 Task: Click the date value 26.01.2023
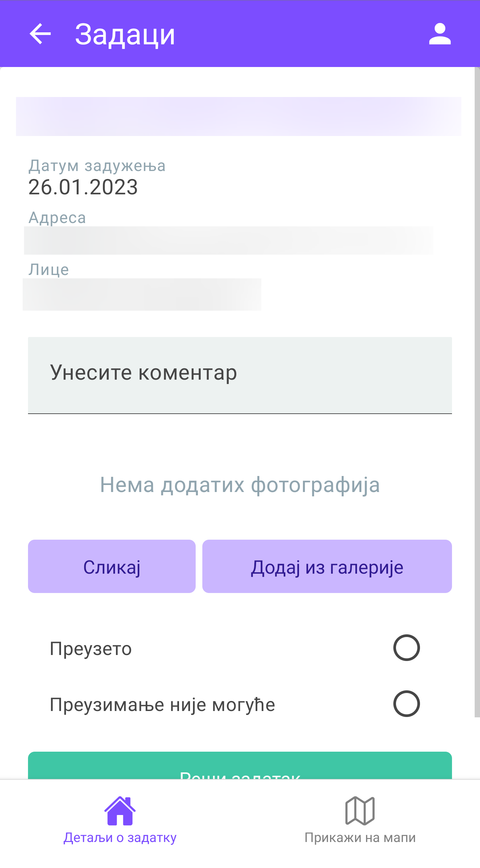click(83, 187)
